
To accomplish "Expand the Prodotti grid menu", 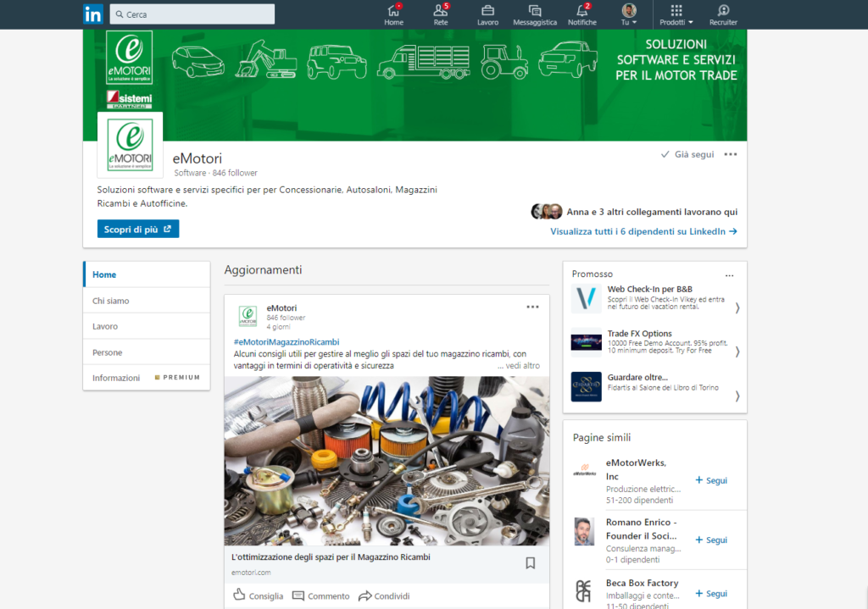I will tap(676, 14).
